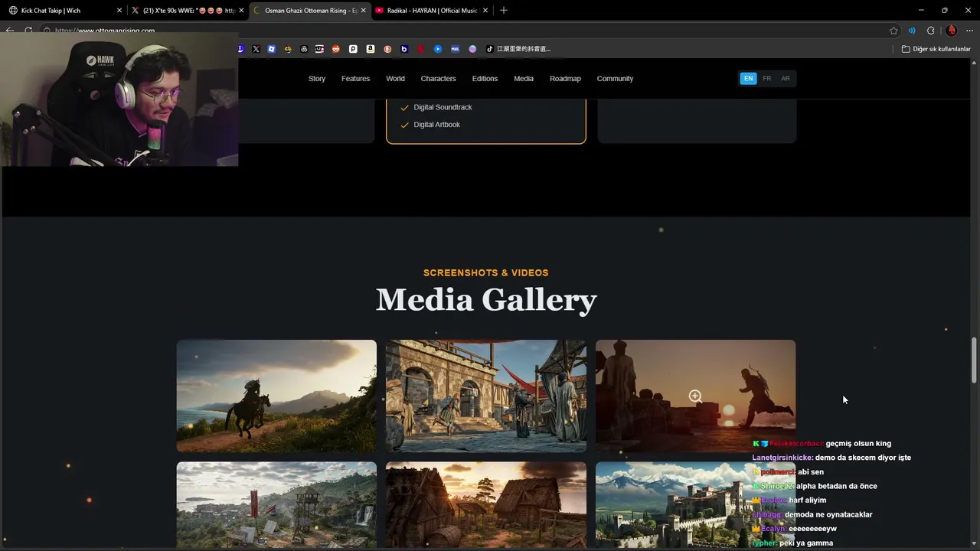Open the browser extensions puzzle icon
980x551 pixels.
(x=930, y=31)
